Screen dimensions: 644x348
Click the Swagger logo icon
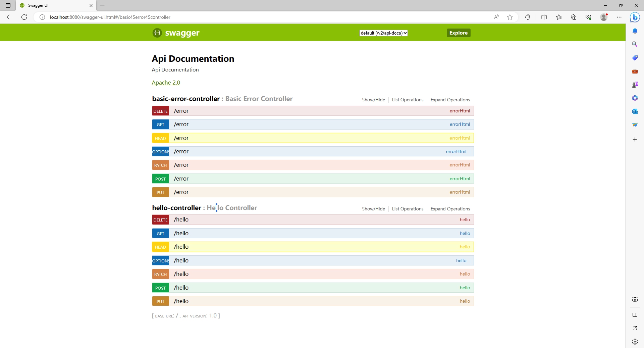coord(157,33)
